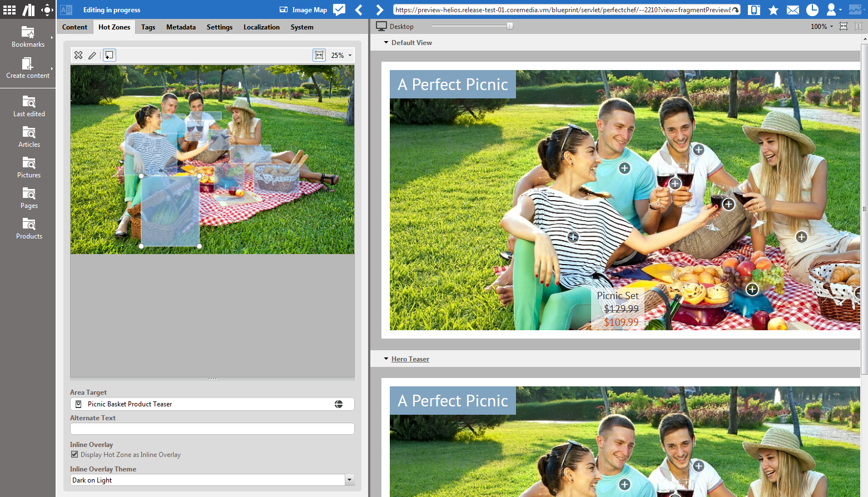Open the Hero Teaser link
The width and height of the screenshot is (868, 497).
[x=410, y=359]
